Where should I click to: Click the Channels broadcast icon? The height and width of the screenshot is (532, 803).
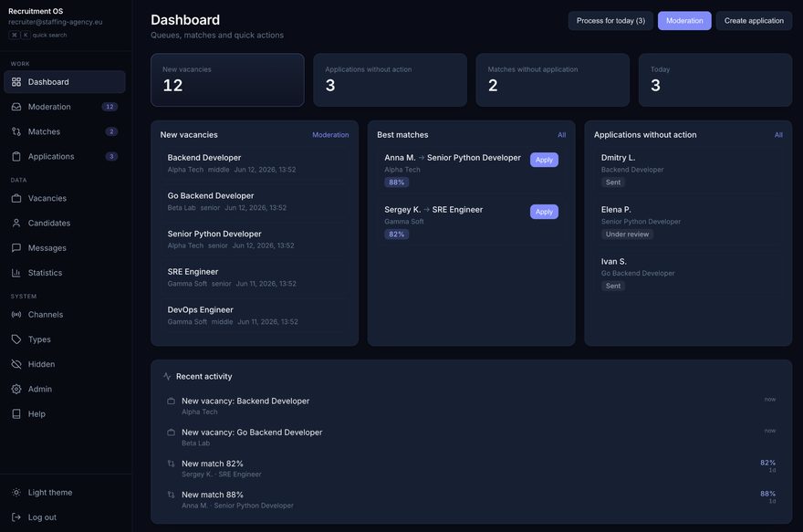coord(16,315)
